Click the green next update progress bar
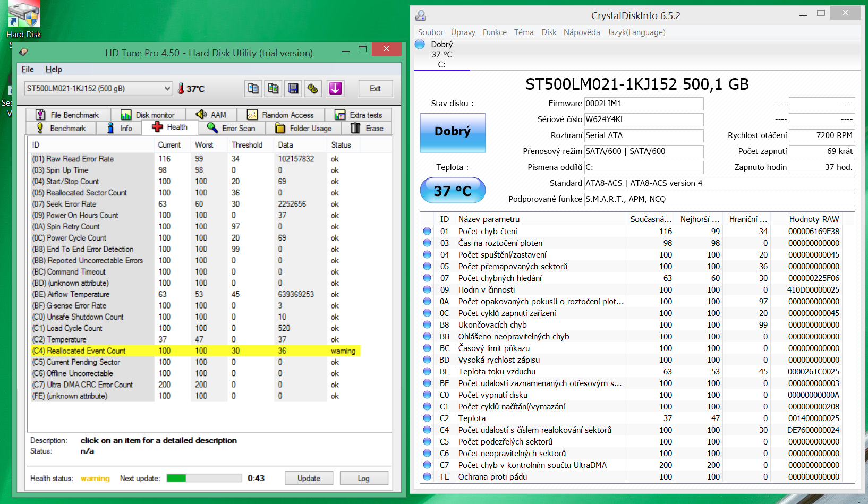The image size is (868, 504). 204,478
